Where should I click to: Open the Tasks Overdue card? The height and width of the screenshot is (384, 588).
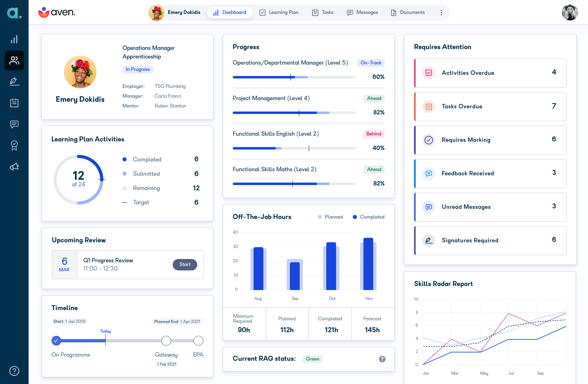click(x=490, y=106)
